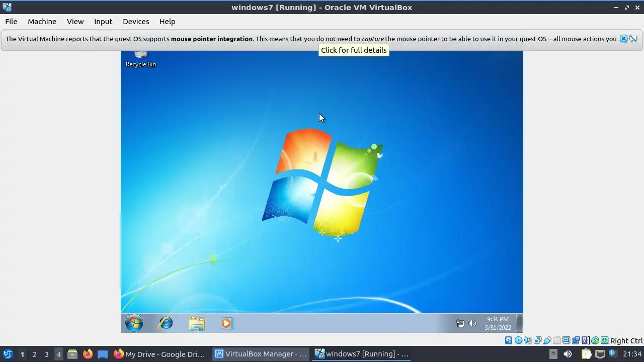
Task: Open the recording status indicator icon
Action: tap(576, 340)
